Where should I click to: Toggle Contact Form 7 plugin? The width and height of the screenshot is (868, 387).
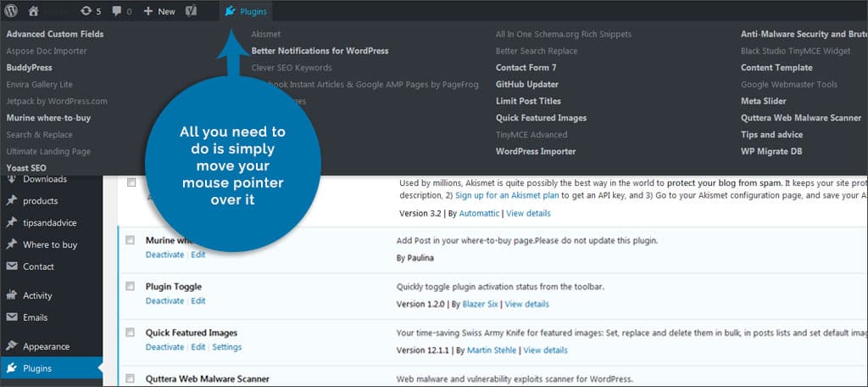pos(526,68)
